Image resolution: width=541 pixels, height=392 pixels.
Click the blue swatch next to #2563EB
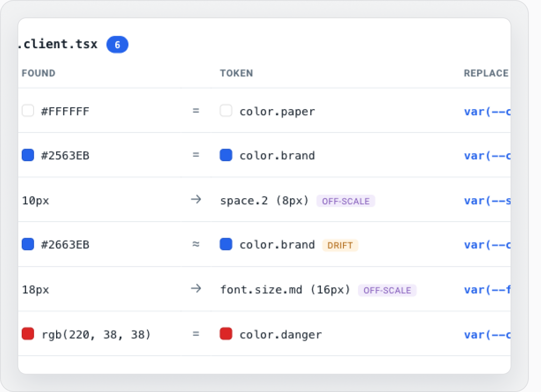click(28, 155)
